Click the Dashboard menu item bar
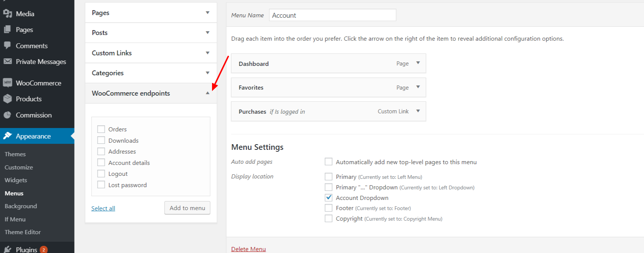The height and width of the screenshot is (253, 644). 328,63
